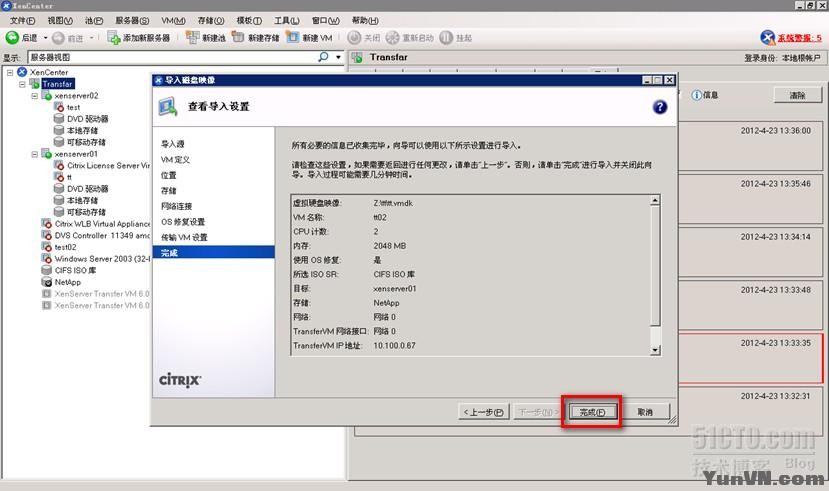Select the Transfar pool in tree
Viewport: 829px width, 491px height.
click(57, 84)
